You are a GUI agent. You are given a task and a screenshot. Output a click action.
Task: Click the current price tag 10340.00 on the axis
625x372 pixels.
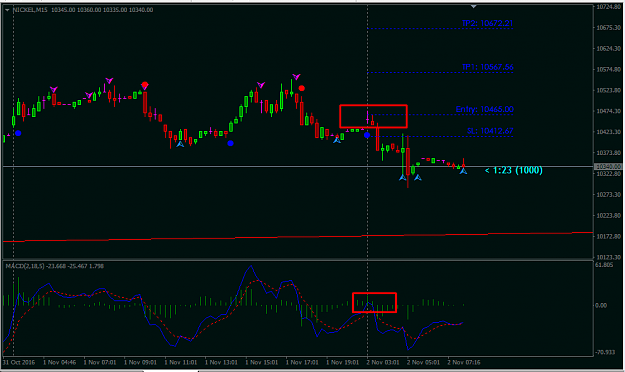pyautogui.click(x=608, y=166)
